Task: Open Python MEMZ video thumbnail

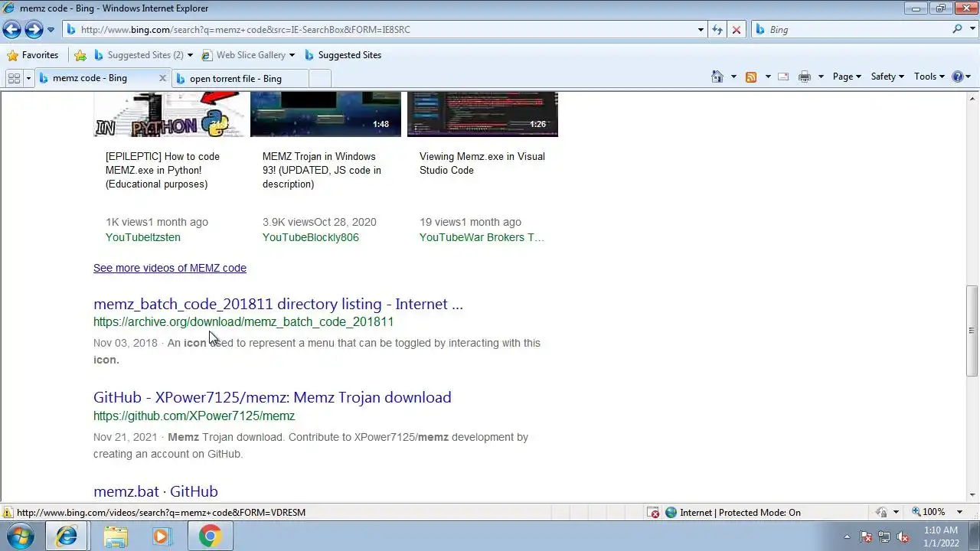Action: [x=169, y=114]
